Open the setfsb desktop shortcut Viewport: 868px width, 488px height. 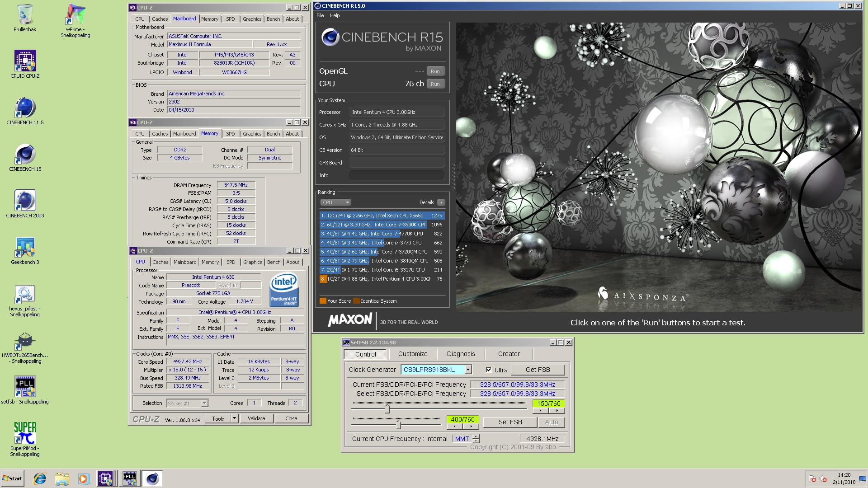click(25, 390)
